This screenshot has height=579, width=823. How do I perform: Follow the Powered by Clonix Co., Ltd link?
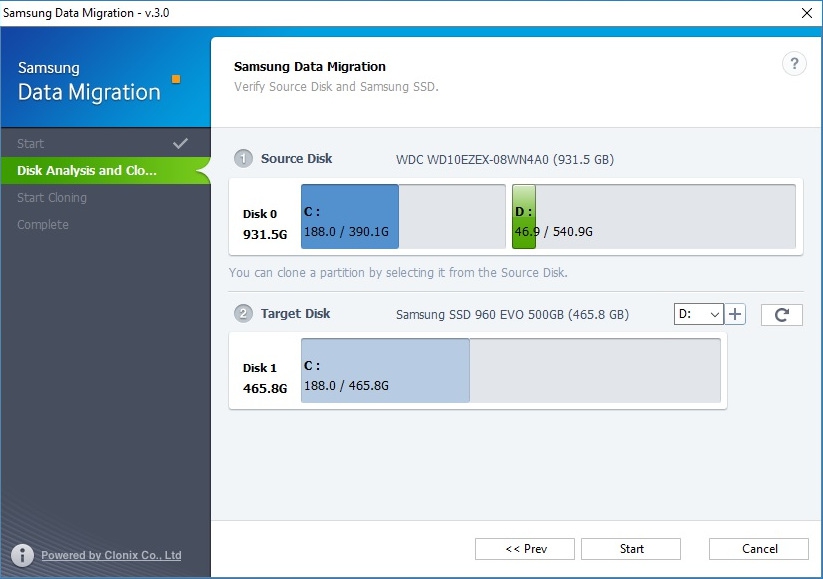111,555
